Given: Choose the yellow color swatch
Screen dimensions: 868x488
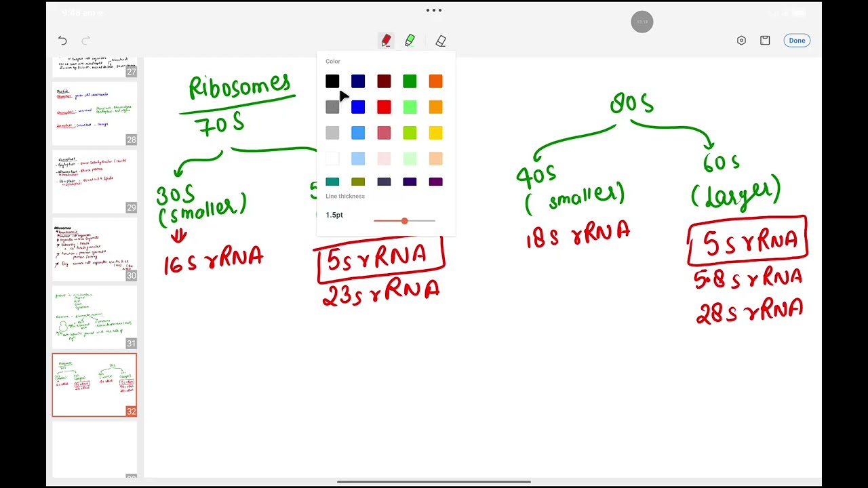Looking at the screenshot, I should click(435, 133).
